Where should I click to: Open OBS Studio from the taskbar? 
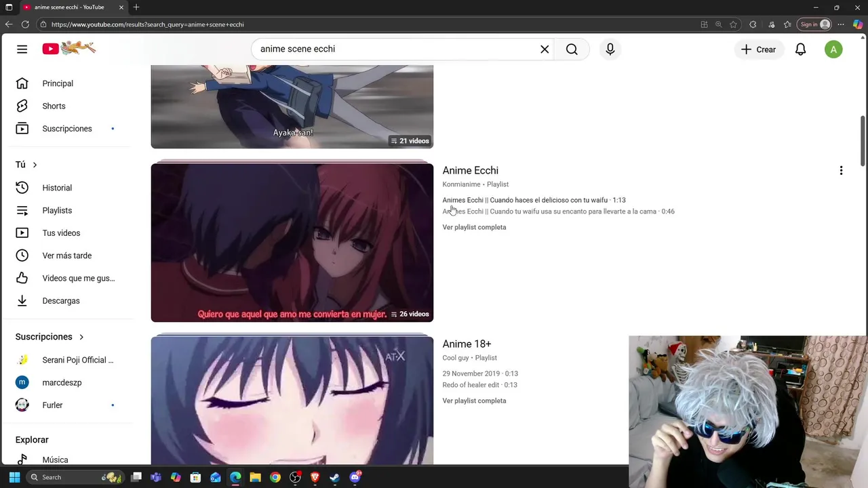[x=295, y=477]
